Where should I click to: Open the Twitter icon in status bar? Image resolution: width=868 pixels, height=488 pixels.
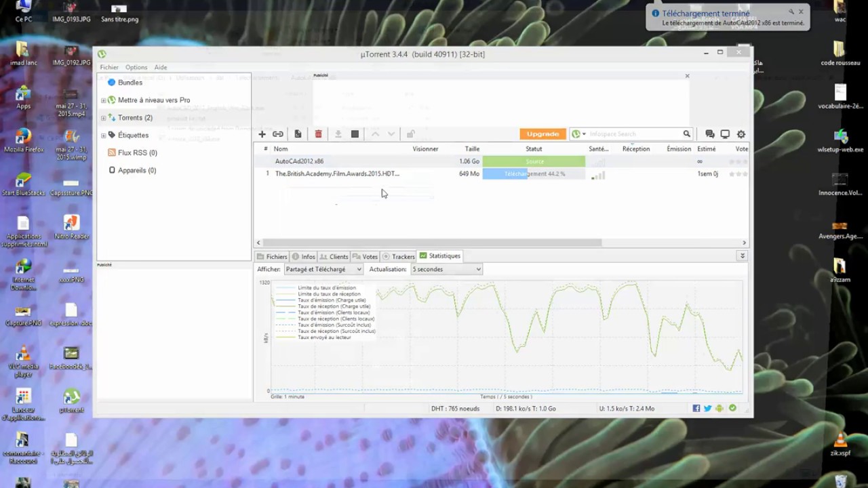708,408
